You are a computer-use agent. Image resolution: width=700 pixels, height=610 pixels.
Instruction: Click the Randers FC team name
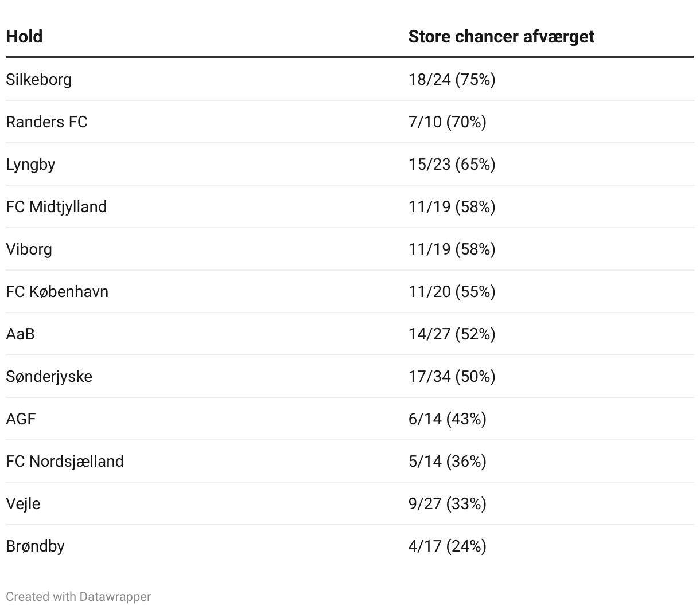point(46,122)
